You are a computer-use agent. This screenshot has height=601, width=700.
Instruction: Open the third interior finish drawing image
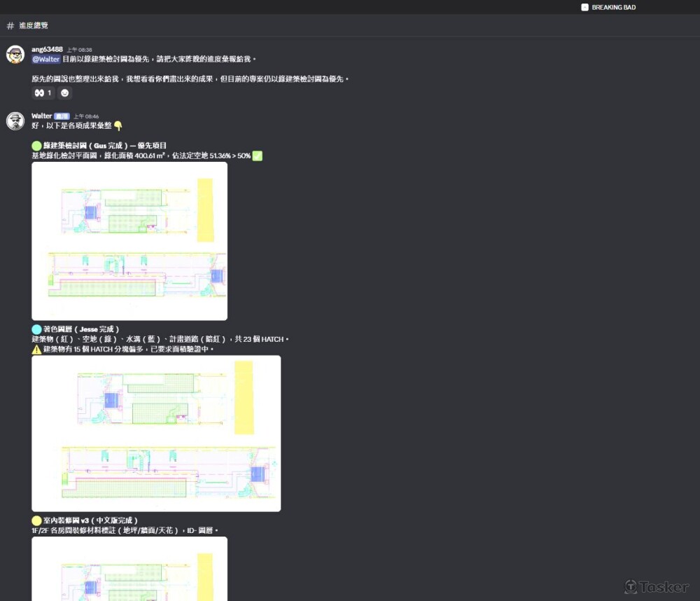tap(129, 568)
